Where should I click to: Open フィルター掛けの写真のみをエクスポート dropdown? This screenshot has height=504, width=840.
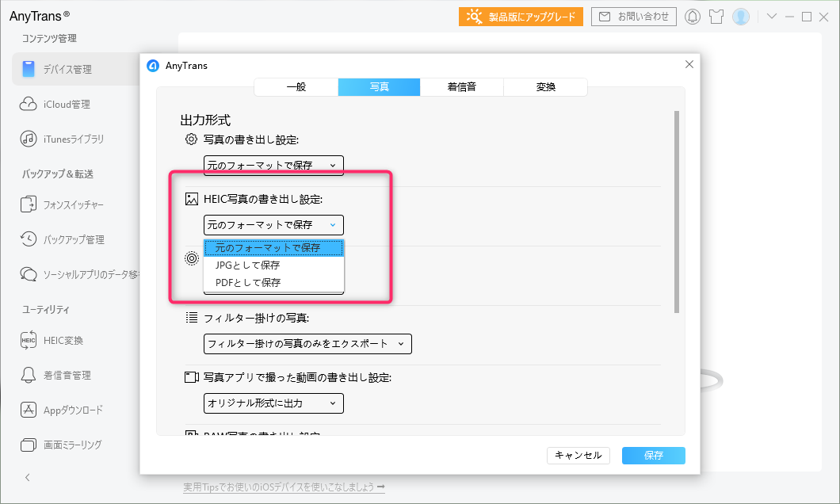[307, 344]
